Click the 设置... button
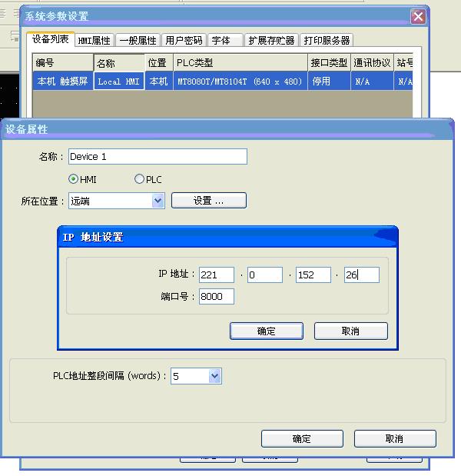This screenshot has width=461, height=476. pyautogui.click(x=208, y=201)
